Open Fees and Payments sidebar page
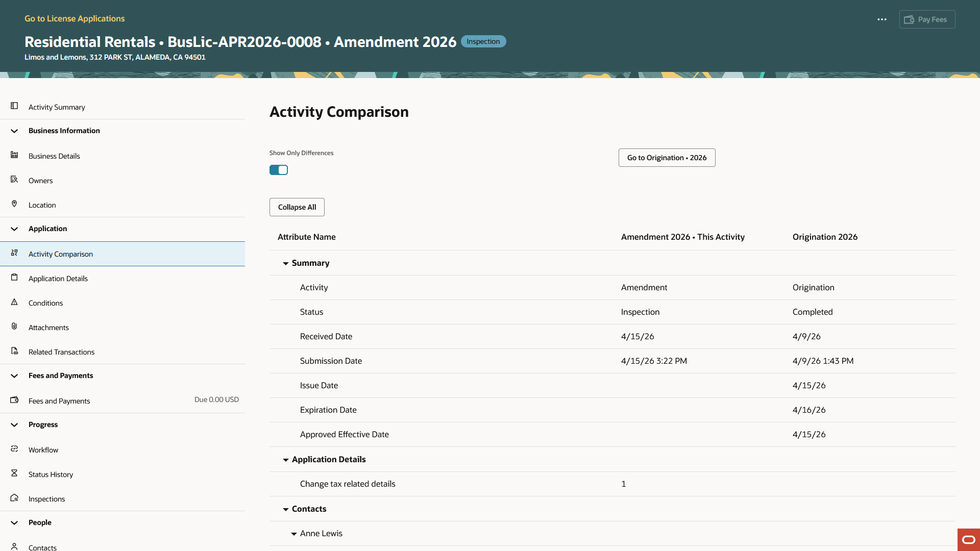Viewport: 980px width, 551px height. click(59, 401)
